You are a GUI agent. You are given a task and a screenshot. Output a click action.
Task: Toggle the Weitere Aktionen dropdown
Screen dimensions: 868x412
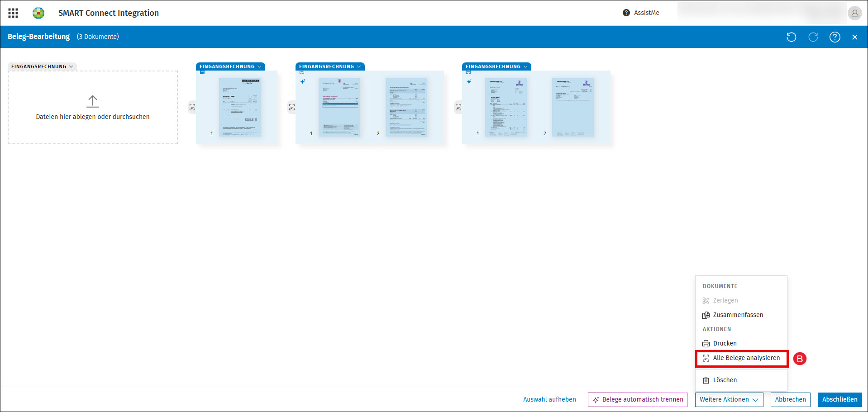point(729,400)
